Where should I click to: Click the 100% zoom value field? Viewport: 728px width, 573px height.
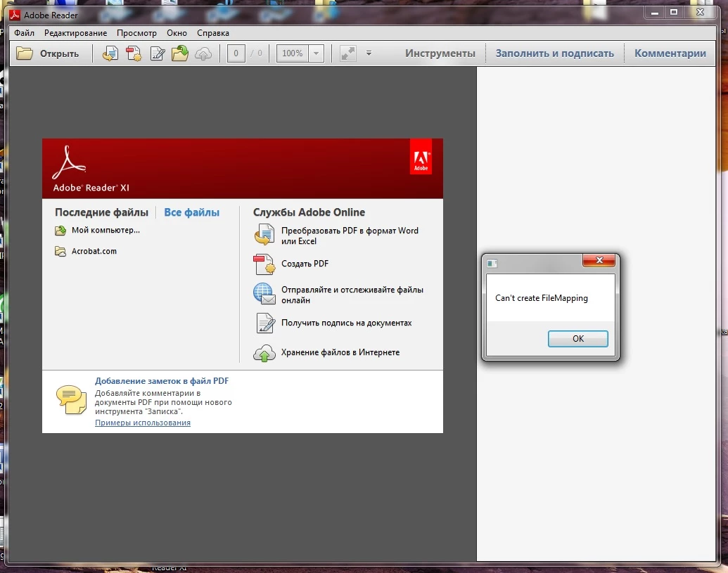(x=293, y=53)
